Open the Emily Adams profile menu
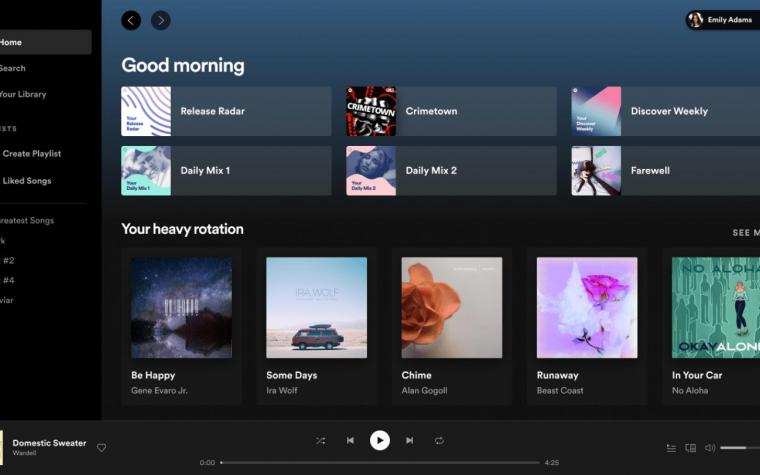The width and height of the screenshot is (760, 475). [x=723, y=20]
